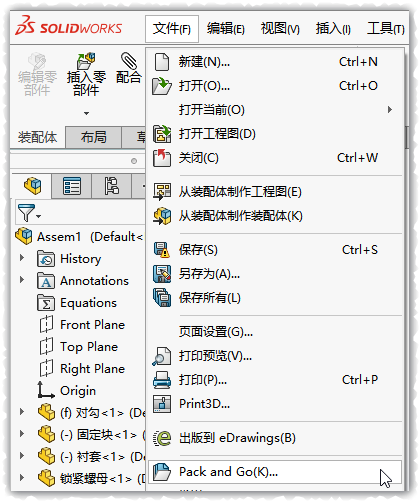Switch to the 布局 tab
This screenshot has height=502, width=420.
pyautogui.click(x=94, y=137)
